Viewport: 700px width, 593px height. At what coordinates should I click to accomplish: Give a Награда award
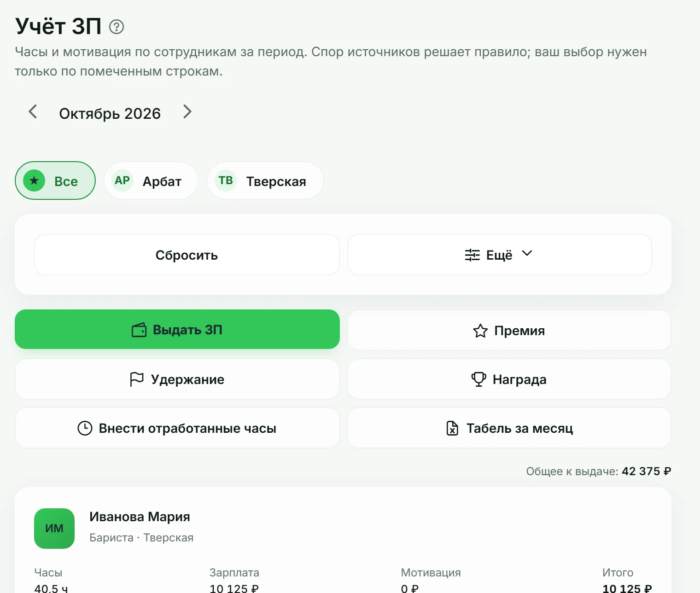(509, 379)
